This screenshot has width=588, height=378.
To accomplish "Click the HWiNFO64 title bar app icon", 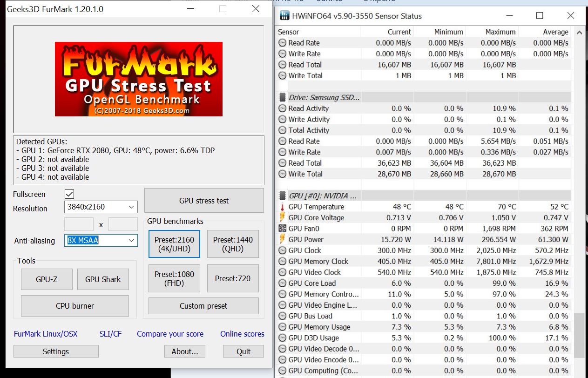I will [x=284, y=16].
